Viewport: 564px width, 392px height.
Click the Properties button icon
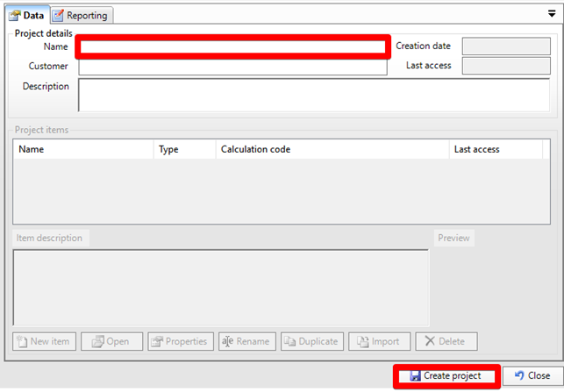coord(157,341)
